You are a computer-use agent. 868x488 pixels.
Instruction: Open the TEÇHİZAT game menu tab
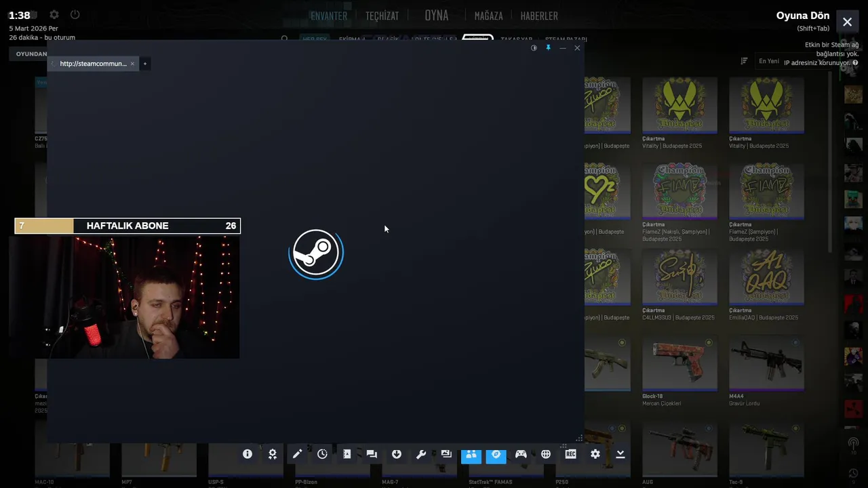[x=382, y=16]
